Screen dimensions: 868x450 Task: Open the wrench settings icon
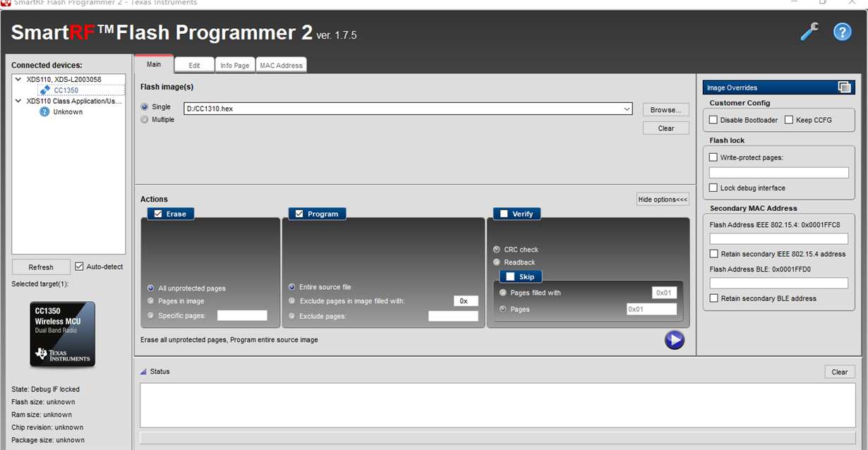809,32
